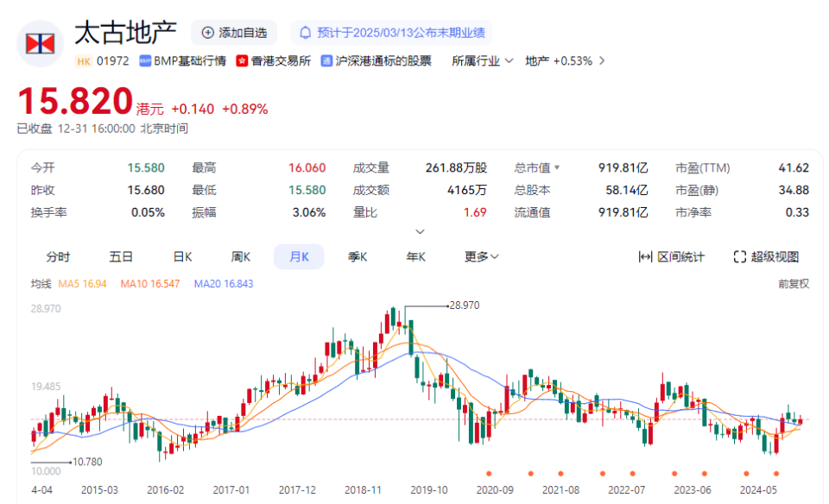The height and width of the screenshot is (504, 829).
Task: Click the 28.970 peak price annotation
Action: click(x=465, y=306)
